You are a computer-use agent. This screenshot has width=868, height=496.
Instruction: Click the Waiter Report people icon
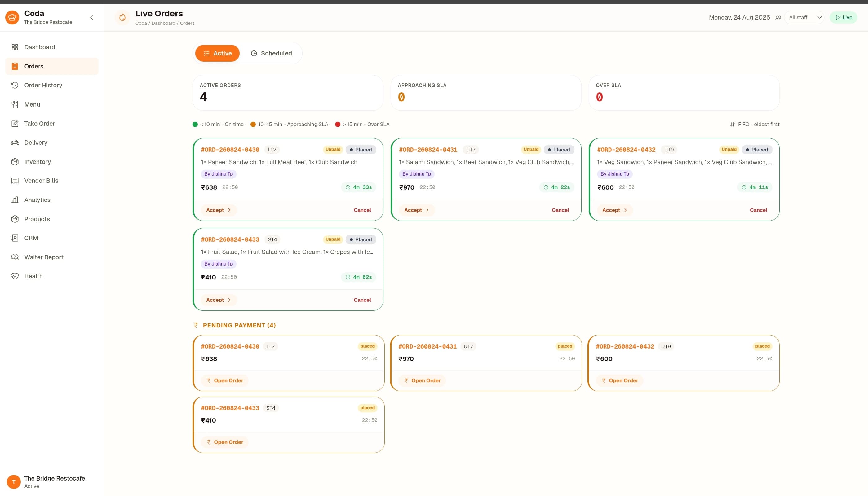coord(15,257)
